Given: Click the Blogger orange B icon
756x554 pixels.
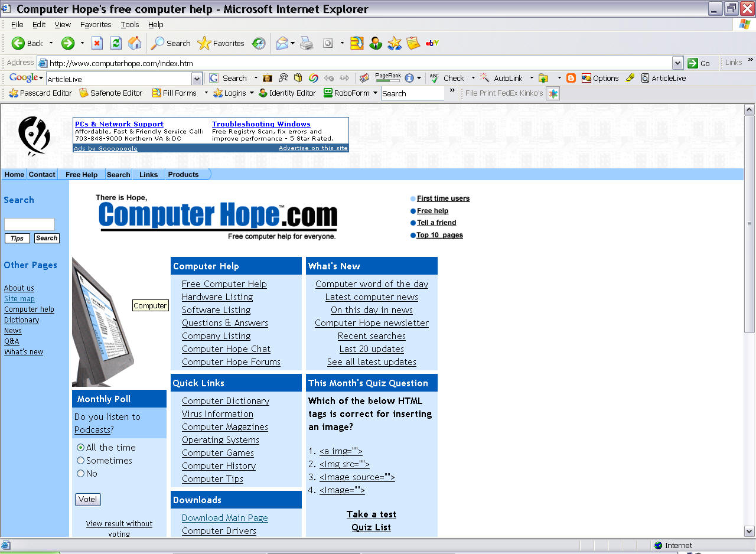Looking at the screenshot, I should [571, 78].
